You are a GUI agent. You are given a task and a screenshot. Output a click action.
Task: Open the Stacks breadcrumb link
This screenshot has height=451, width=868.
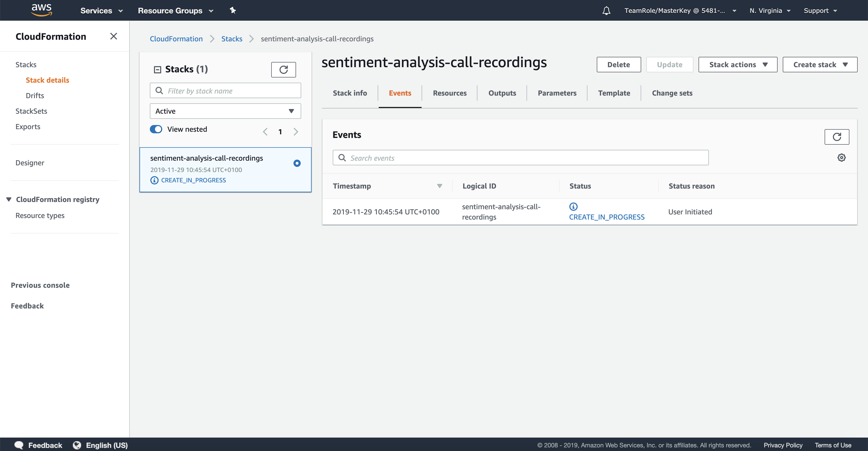231,39
